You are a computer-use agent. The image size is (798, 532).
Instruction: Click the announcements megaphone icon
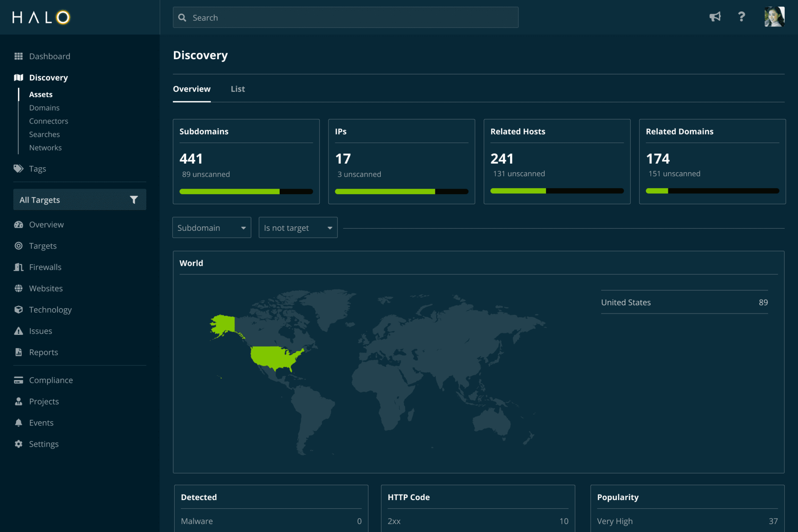[x=715, y=17]
